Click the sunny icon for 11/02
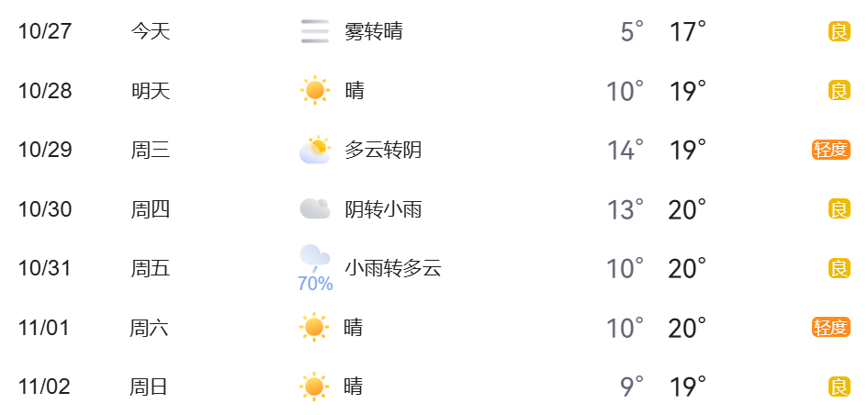The height and width of the screenshot is (415, 868). coord(314,387)
